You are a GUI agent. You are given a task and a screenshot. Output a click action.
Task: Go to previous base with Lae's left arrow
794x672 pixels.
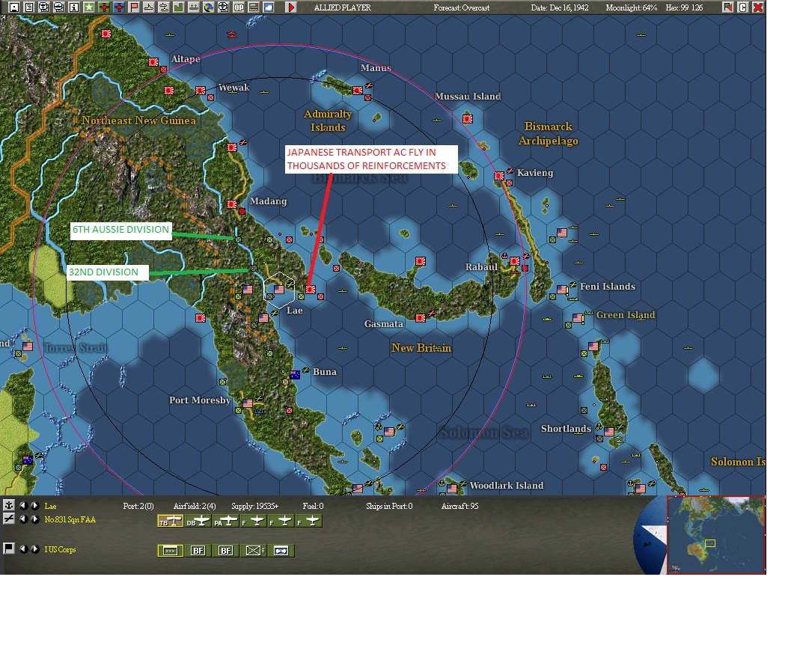(23, 505)
